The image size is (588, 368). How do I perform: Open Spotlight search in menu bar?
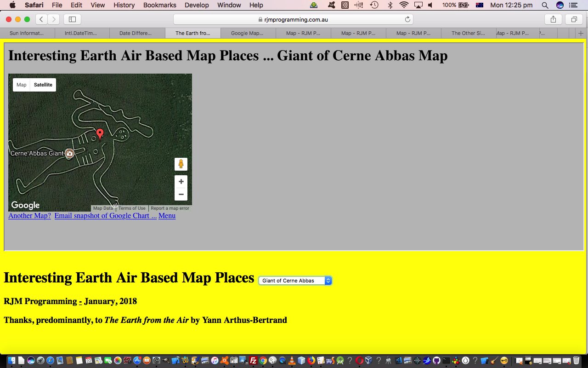click(x=545, y=5)
